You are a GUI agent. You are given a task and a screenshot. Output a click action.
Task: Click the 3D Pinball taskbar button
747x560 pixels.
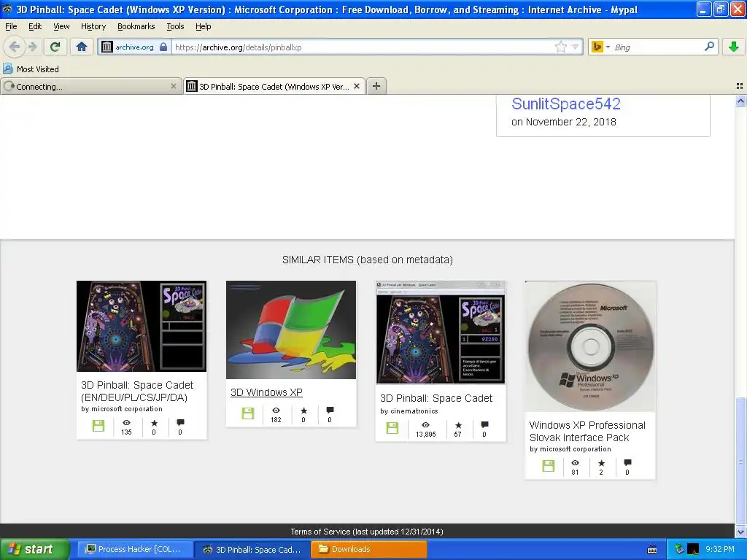pyautogui.click(x=252, y=550)
